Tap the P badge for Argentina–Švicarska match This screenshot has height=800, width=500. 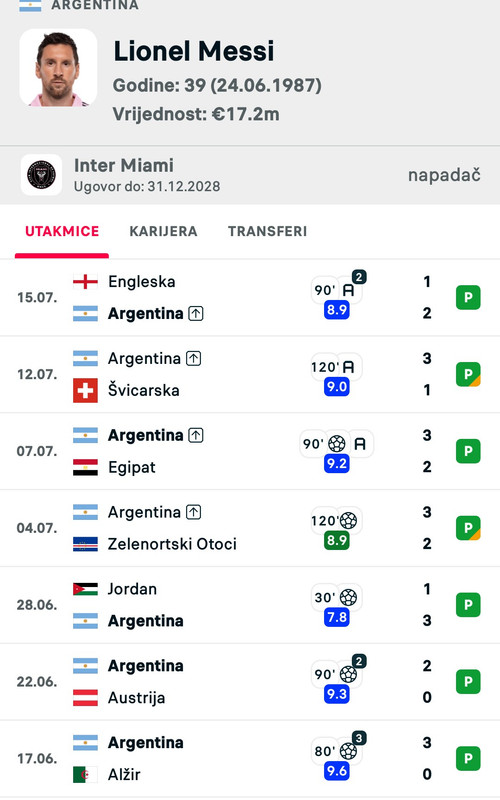coord(468,374)
